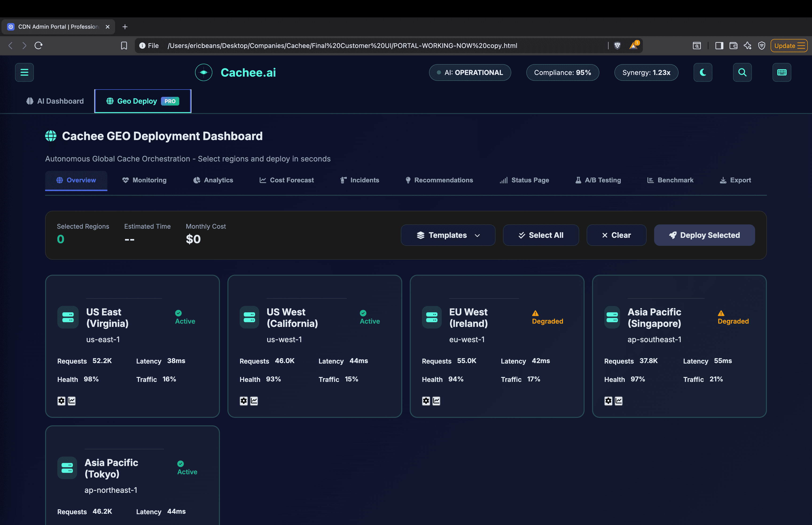This screenshot has height=525, width=812.
Task: View US West region chart icon
Action: click(254, 401)
